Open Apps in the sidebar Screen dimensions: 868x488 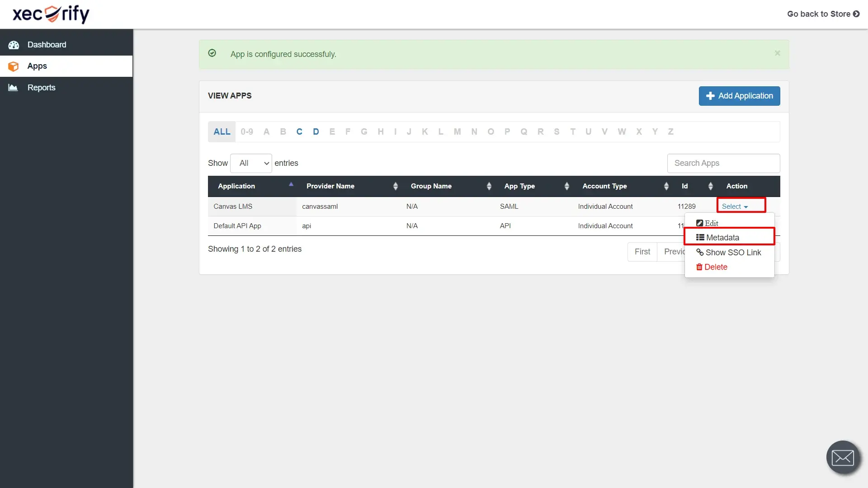(66, 66)
